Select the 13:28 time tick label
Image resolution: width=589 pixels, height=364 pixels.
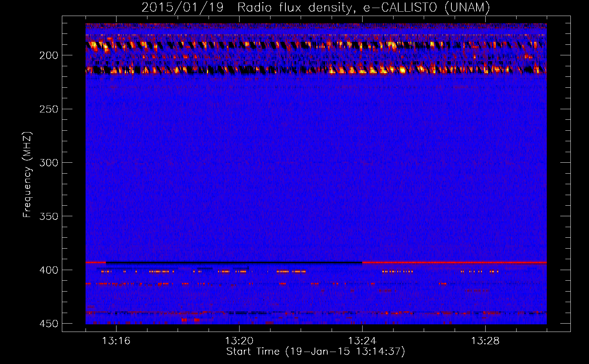click(x=485, y=341)
